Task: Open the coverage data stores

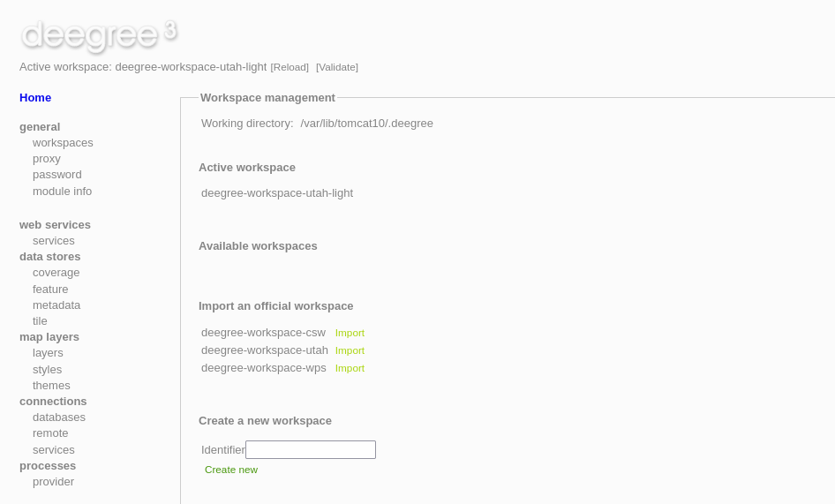Action: 56,273
